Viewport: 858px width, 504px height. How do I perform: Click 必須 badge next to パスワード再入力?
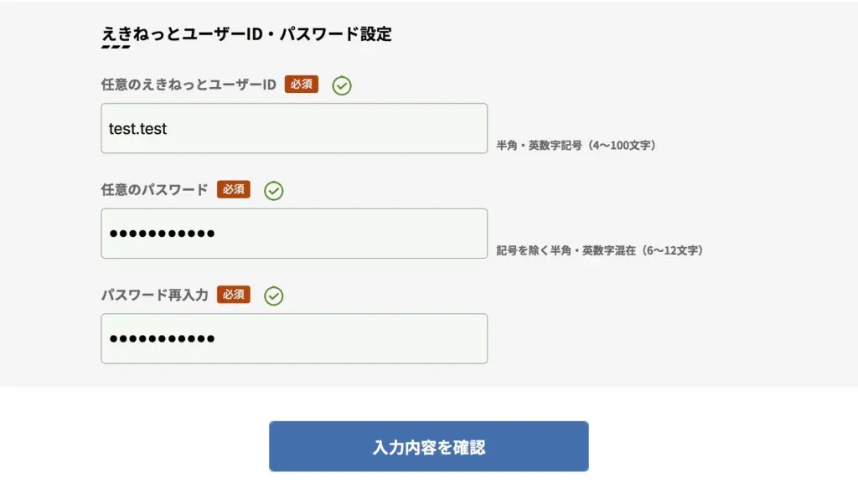click(234, 294)
